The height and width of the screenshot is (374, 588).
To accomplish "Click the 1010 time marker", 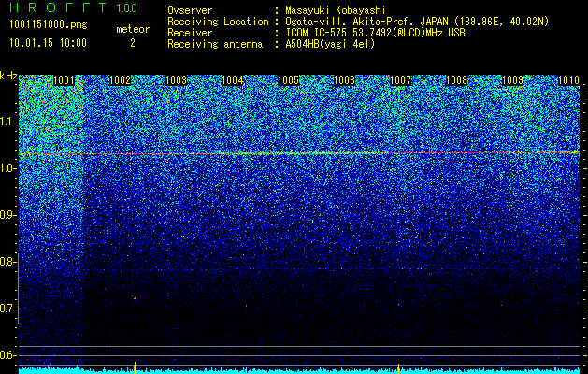I will (569, 80).
